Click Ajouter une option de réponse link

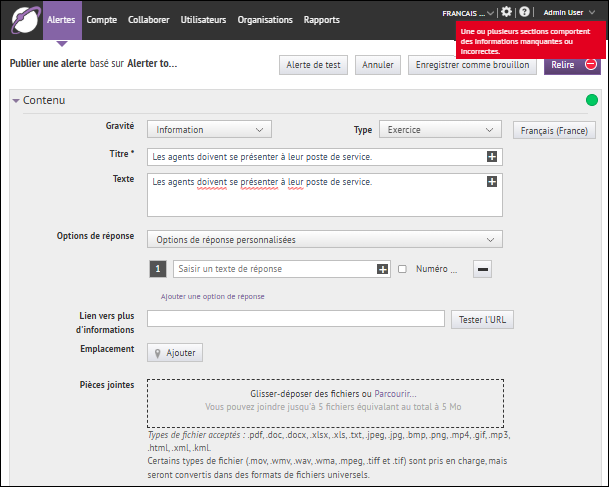coord(212,296)
